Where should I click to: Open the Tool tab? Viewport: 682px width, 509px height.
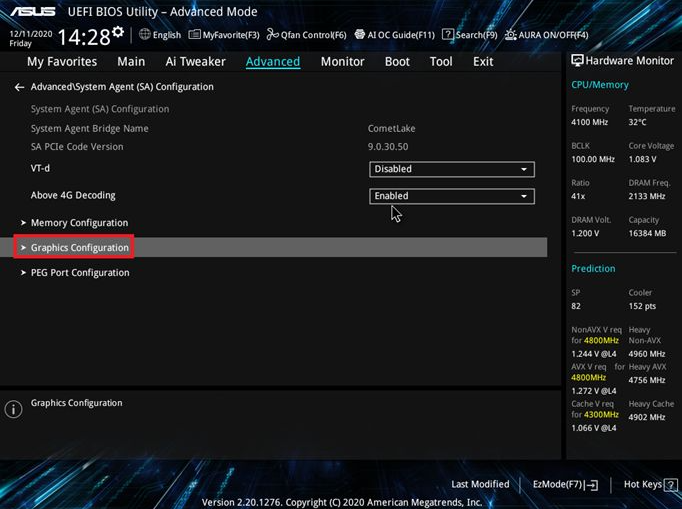(x=441, y=62)
